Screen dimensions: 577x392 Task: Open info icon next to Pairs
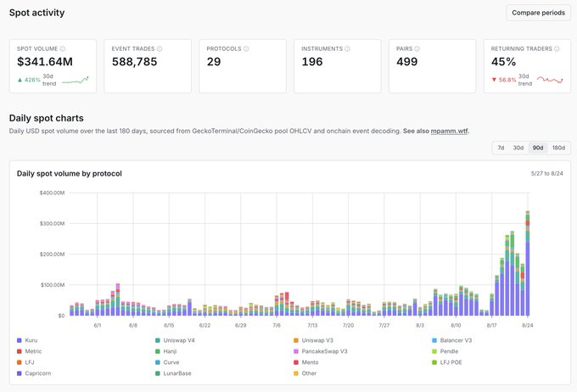pyautogui.click(x=417, y=48)
